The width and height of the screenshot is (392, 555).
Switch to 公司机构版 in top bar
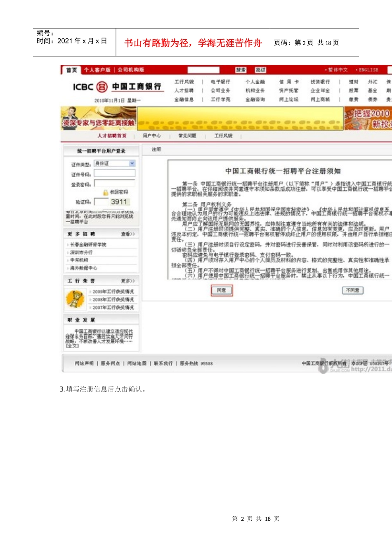131,70
